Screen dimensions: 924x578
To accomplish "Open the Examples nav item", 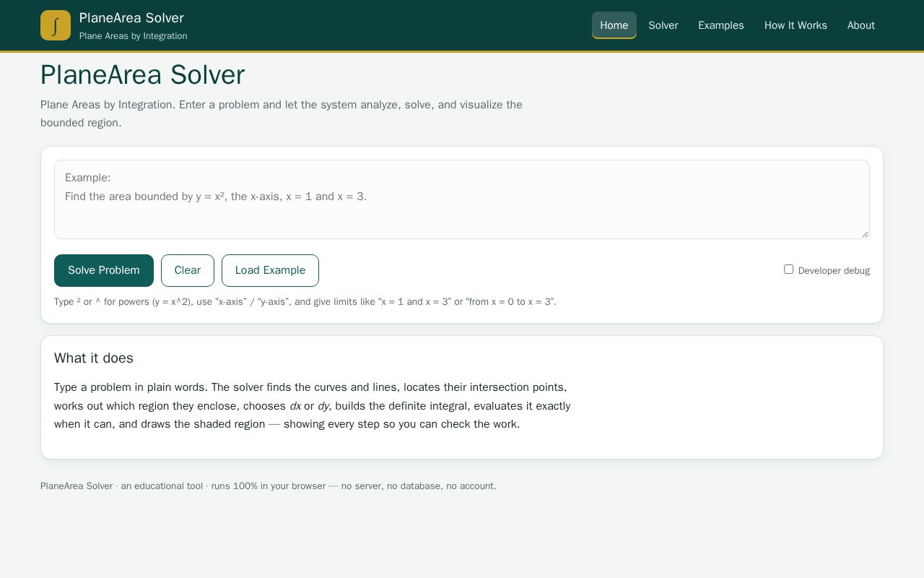I will [721, 25].
